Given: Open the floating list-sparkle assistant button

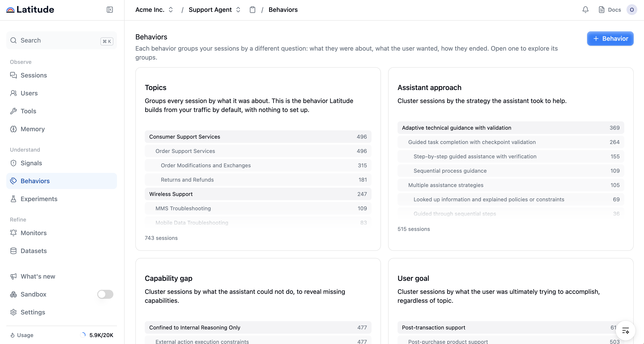Looking at the screenshot, I should 625,331.
